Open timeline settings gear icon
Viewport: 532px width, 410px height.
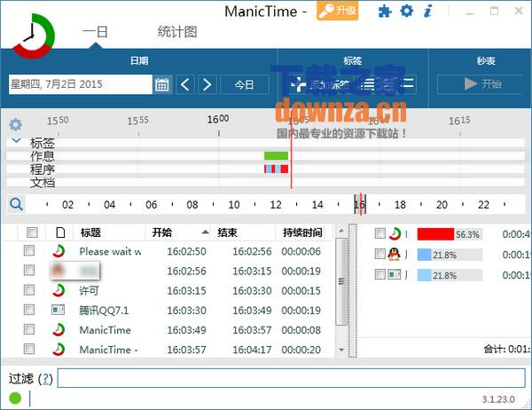[x=15, y=124]
